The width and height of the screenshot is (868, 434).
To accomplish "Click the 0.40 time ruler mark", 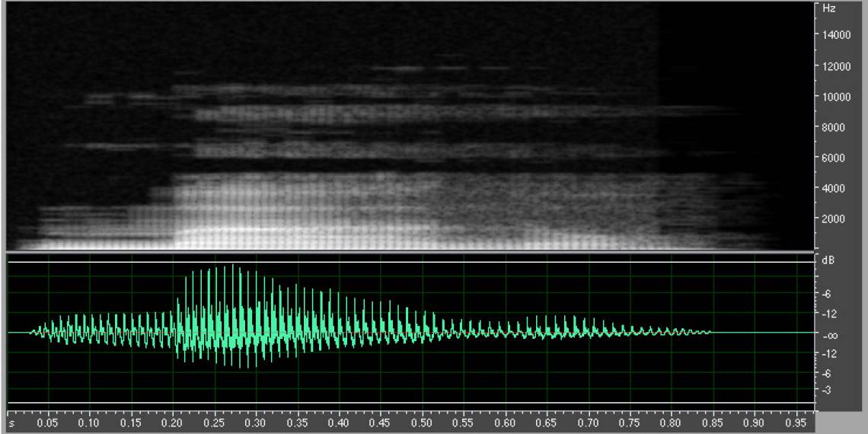I will [x=340, y=423].
